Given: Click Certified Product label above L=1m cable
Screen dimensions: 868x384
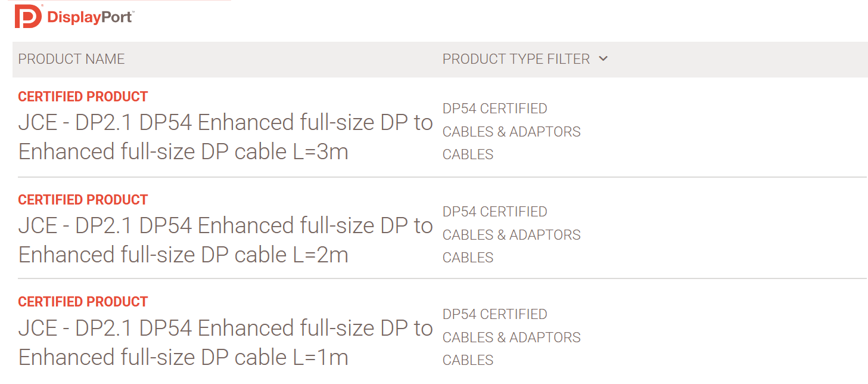Looking at the screenshot, I should point(83,302).
